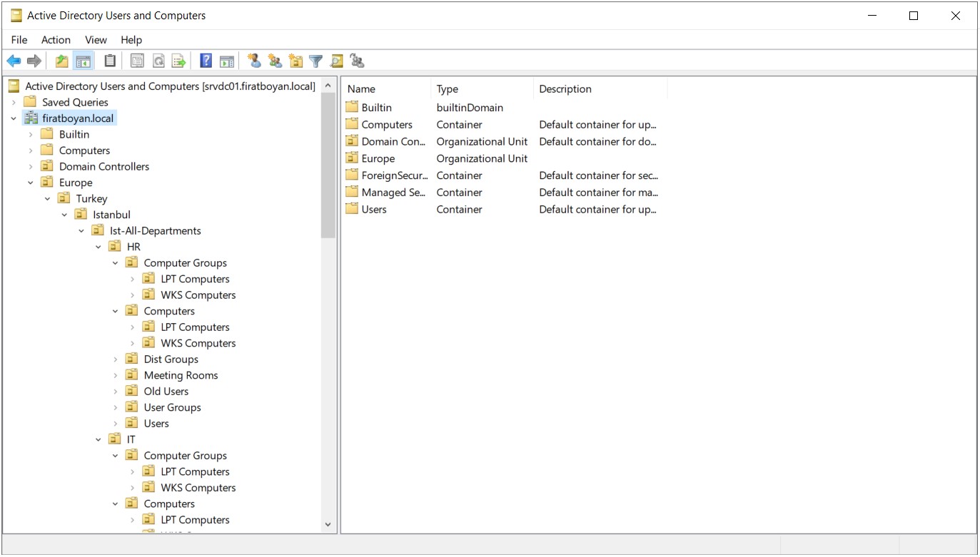
Task: Expand the Old Users node
Action: pyautogui.click(x=116, y=392)
